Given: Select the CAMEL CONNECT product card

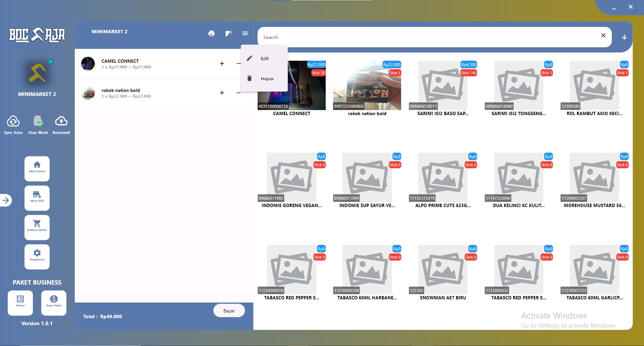Looking at the screenshot, I should [x=291, y=89].
